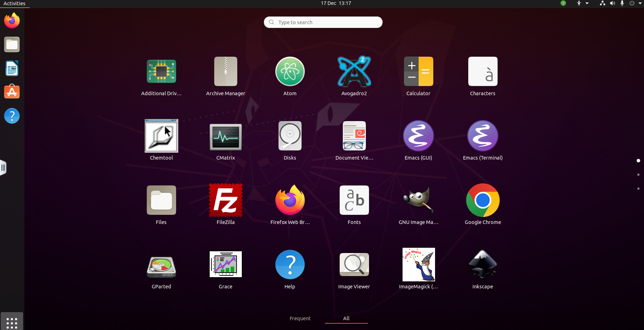Go to second app page indicator dot

click(x=638, y=175)
